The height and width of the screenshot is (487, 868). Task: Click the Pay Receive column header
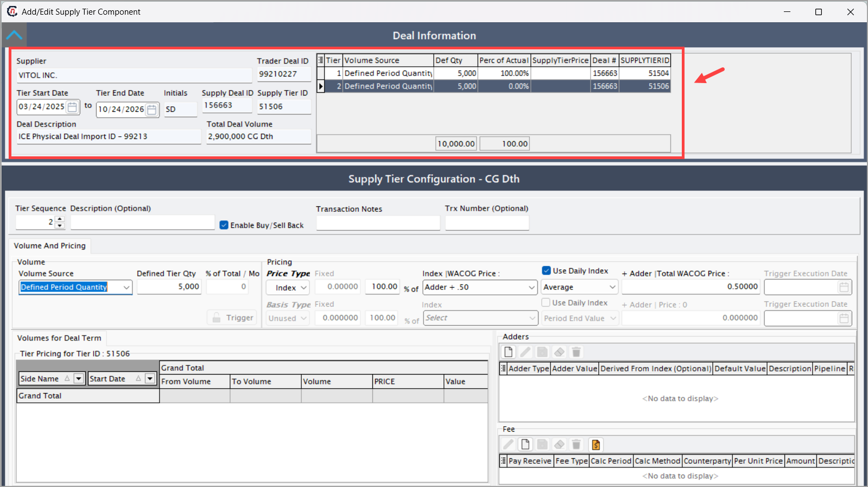click(x=530, y=461)
